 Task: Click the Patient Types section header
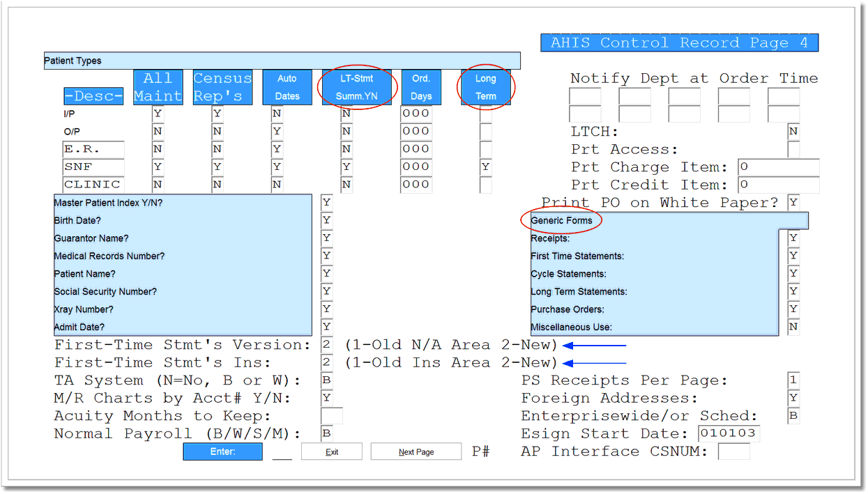click(282, 61)
